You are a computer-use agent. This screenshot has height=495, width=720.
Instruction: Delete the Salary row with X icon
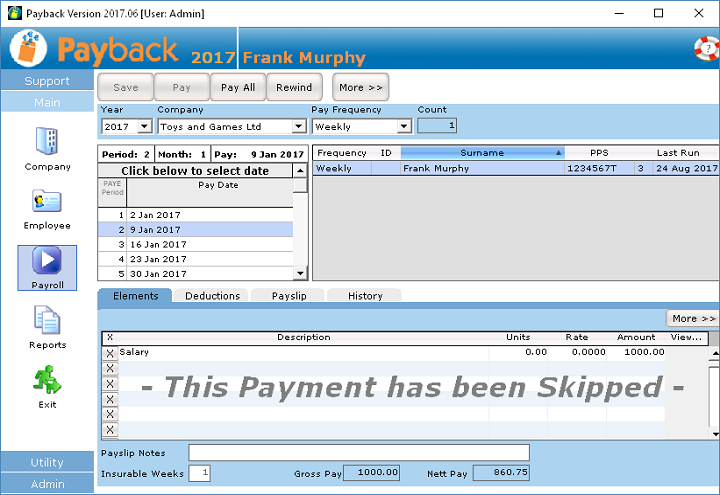tap(110, 353)
